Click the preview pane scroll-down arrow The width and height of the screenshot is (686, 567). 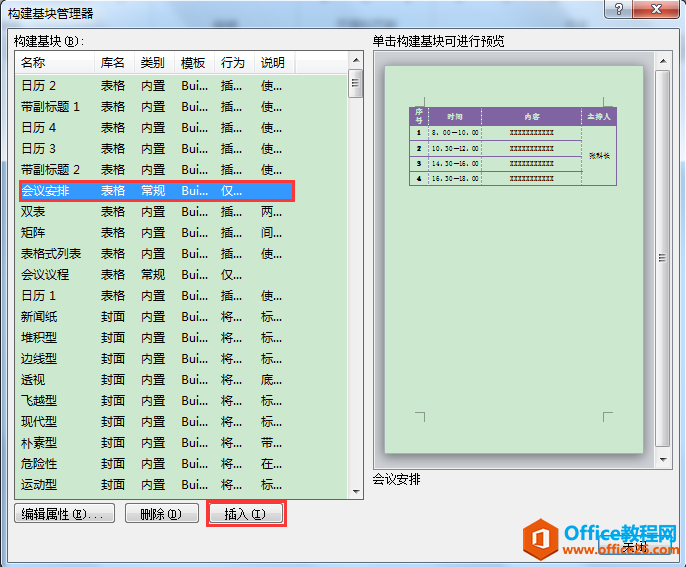[663, 460]
